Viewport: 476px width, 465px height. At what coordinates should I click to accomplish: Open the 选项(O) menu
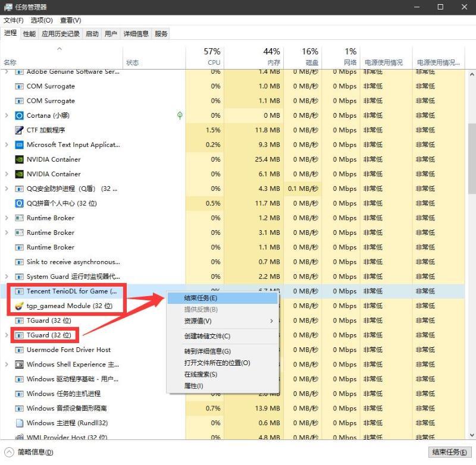(42, 20)
